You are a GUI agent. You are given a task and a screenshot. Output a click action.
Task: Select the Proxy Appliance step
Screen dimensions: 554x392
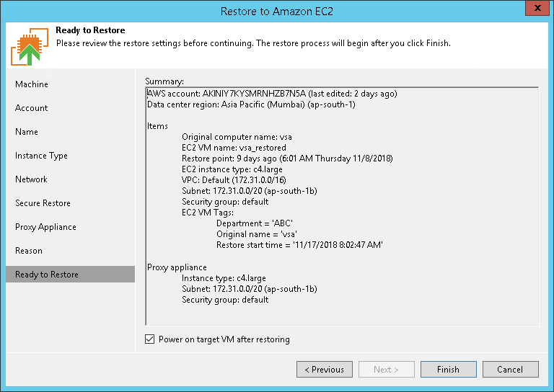coord(45,227)
